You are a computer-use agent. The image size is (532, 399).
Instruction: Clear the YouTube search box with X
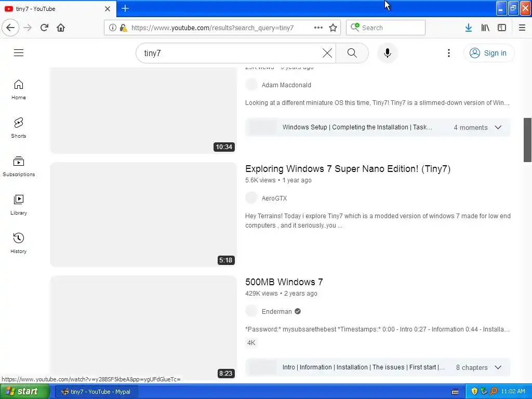[327, 53]
